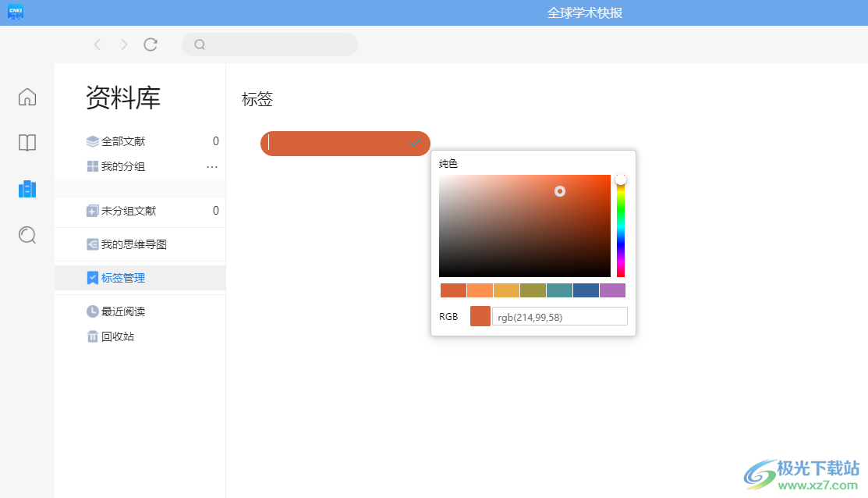Select the library icon in the left sidebar
This screenshot has height=498, width=868.
27,189
